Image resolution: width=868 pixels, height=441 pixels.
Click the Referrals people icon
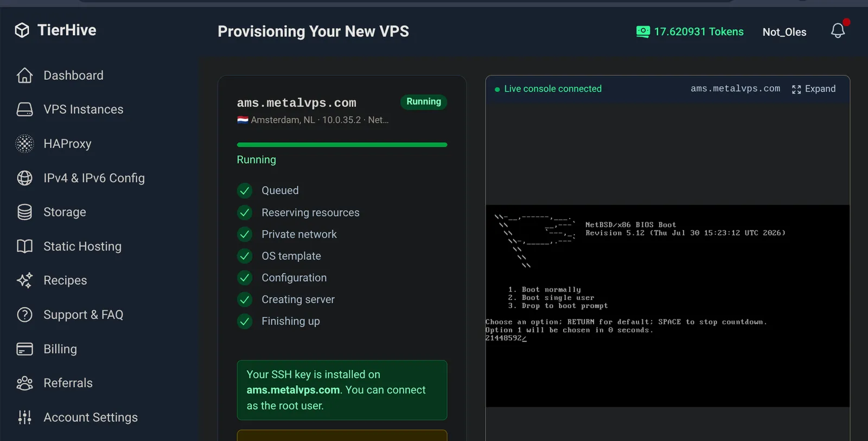[24, 383]
